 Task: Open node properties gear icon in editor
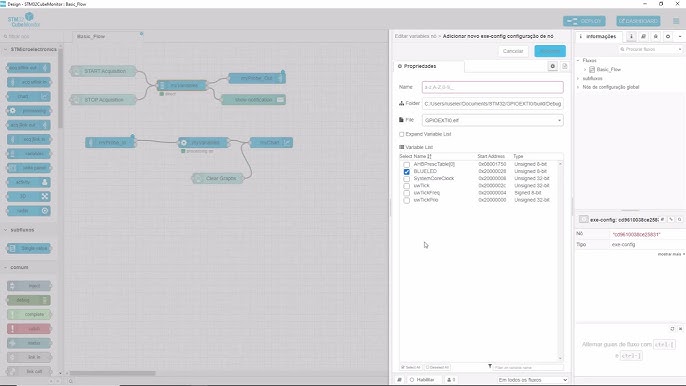tap(553, 66)
